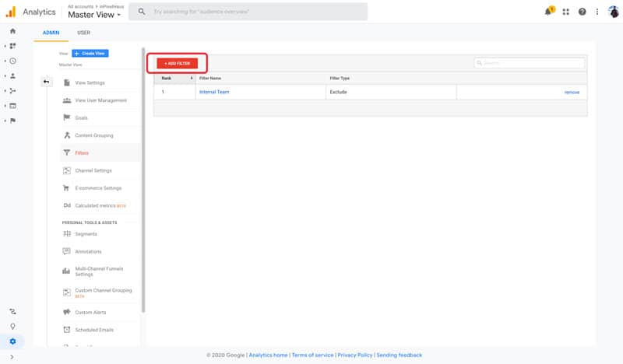Focus the filter table search field
Viewport: 623px width, 364px height.
pos(530,63)
